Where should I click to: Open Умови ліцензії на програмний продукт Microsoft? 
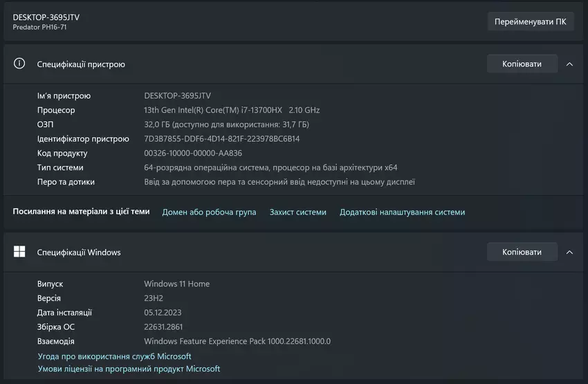pos(129,369)
